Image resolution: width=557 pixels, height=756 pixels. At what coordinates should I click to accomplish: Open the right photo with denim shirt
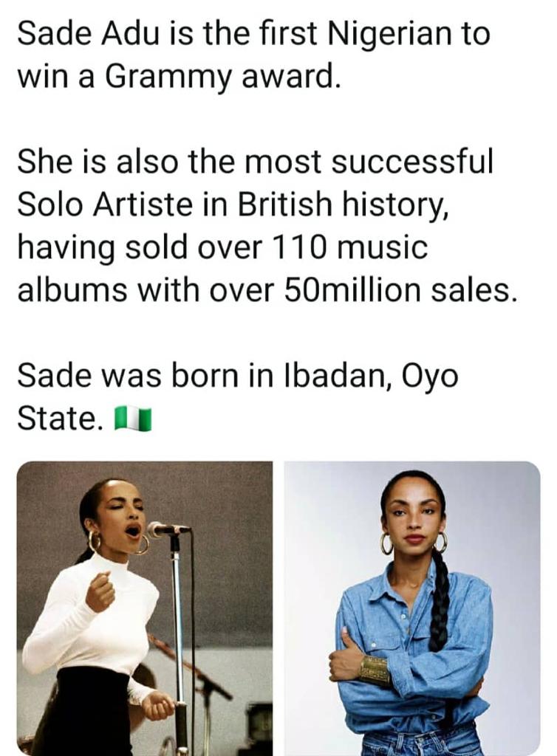(411, 607)
